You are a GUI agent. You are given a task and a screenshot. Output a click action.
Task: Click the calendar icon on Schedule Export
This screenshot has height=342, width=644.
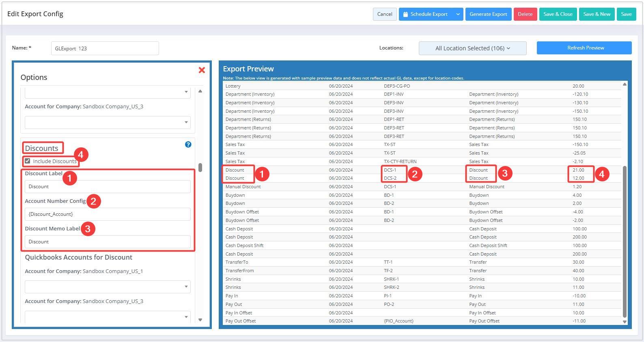click(405, 14)
